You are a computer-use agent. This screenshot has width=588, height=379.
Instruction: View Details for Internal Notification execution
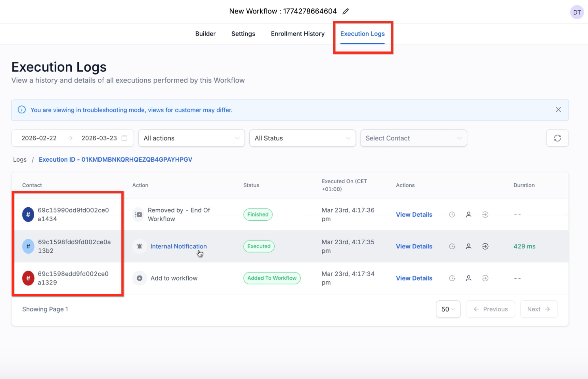pos(414,246)
